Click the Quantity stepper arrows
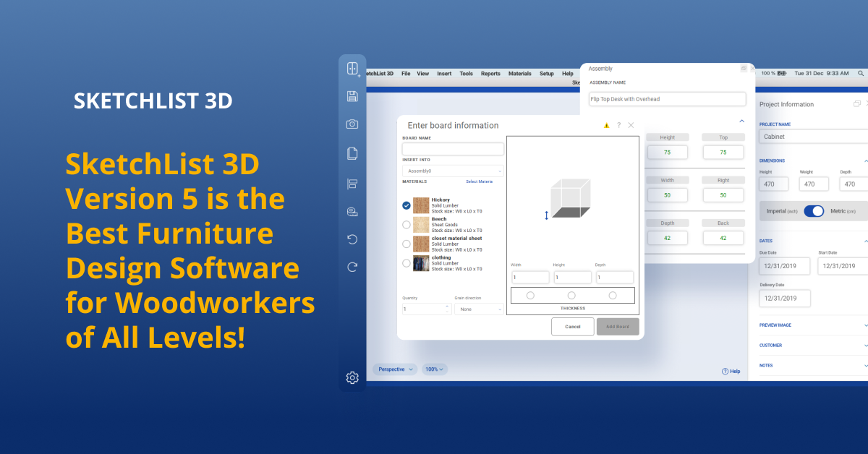 [448, 309]
